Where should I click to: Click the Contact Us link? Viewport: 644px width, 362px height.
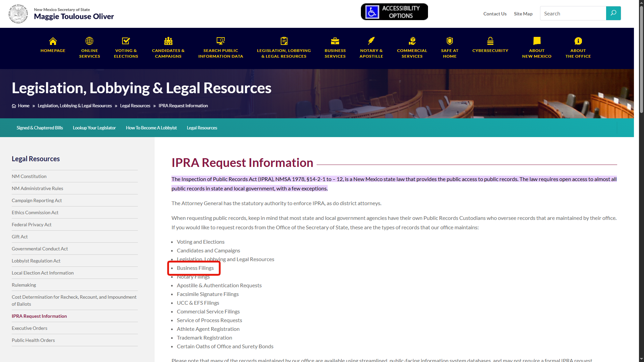pyautogui.click(x=495, y=14)
